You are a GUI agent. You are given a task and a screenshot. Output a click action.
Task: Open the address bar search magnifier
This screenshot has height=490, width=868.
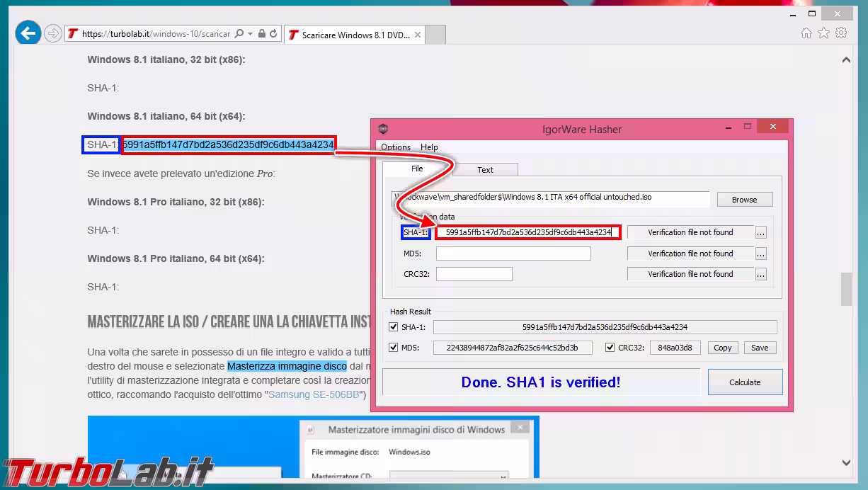[x=239, y=33]
